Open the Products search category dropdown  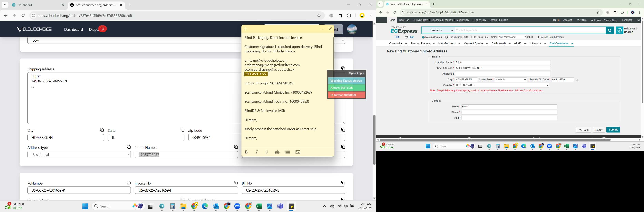coord(438,30)
